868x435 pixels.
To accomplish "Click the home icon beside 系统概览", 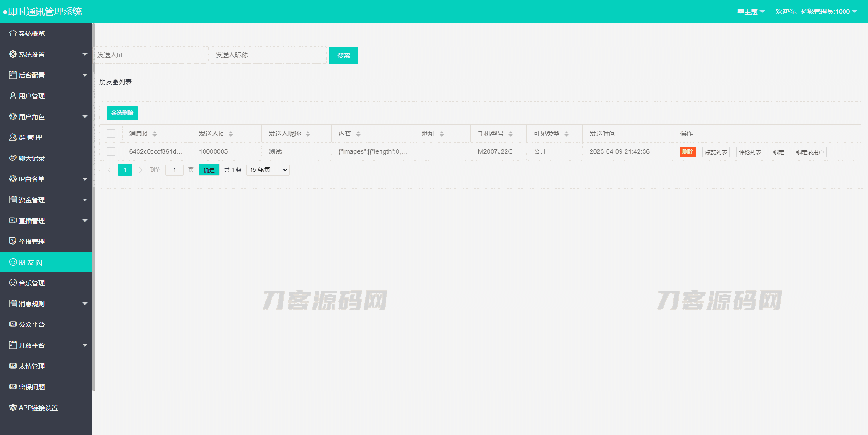I will pyautogui.click(x=13, y=33).
